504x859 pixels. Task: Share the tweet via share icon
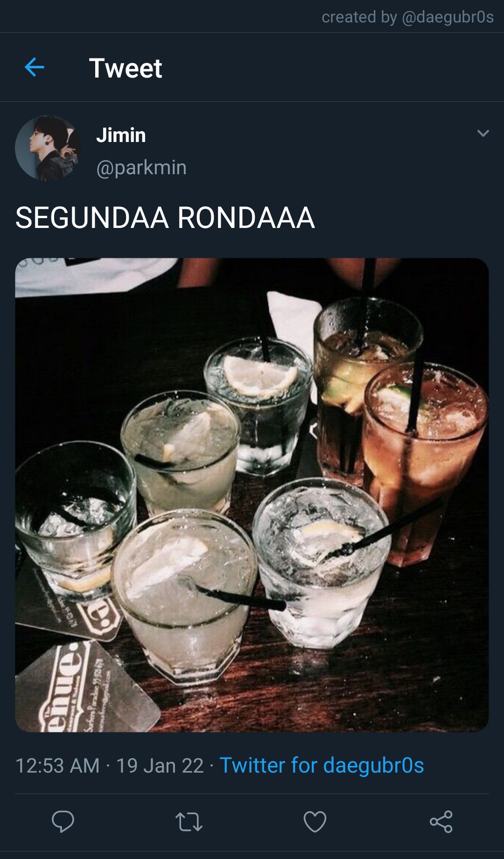click(441, 822)
